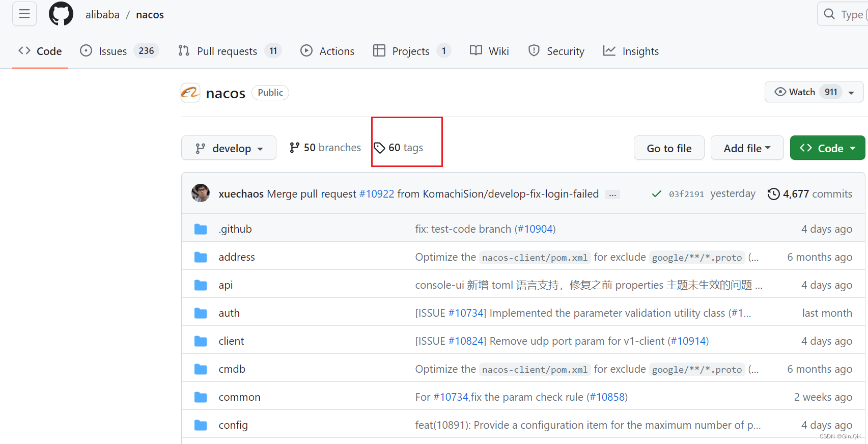Open issue #10734 link in auth row
The image size is (868, 444).
[466, 313]
